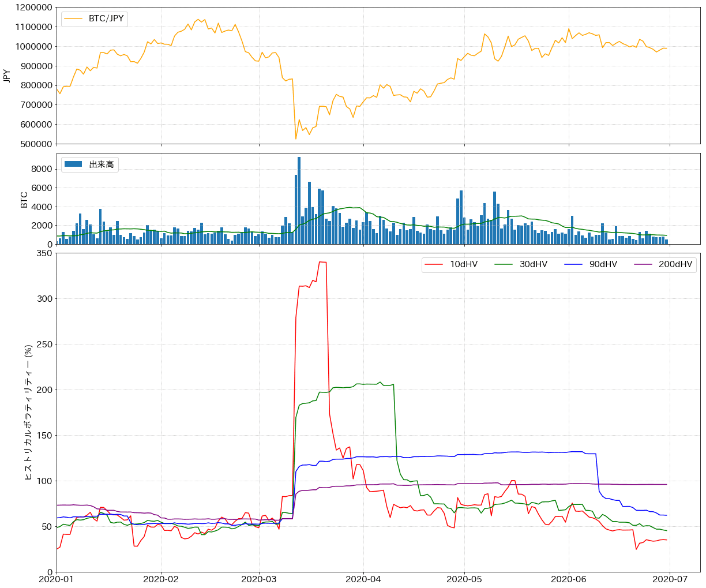Screen dimensions: 706x588
Task: Expand the HV legend box in the bottom panel
Action: pyautogui.click(x=558, y=264)
